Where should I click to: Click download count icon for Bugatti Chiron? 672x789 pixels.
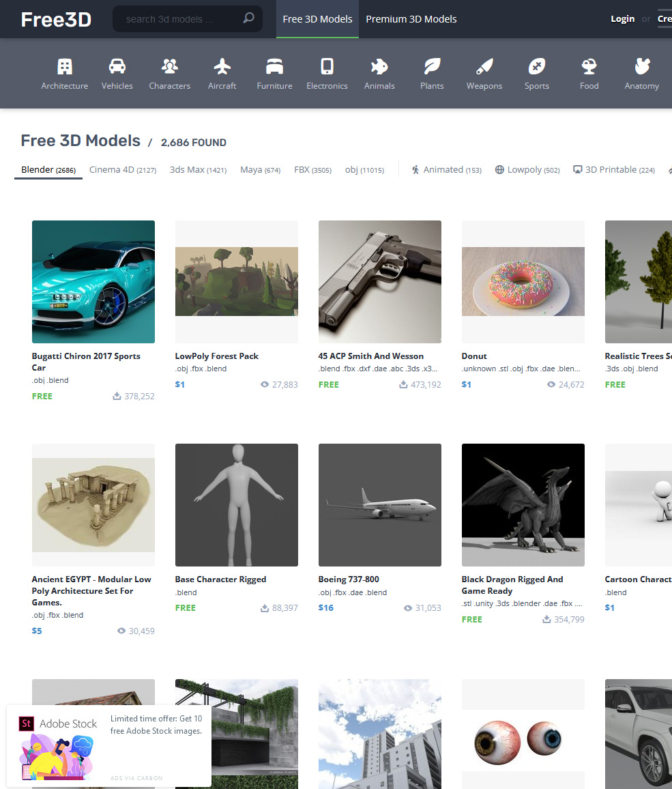point(117,396)
